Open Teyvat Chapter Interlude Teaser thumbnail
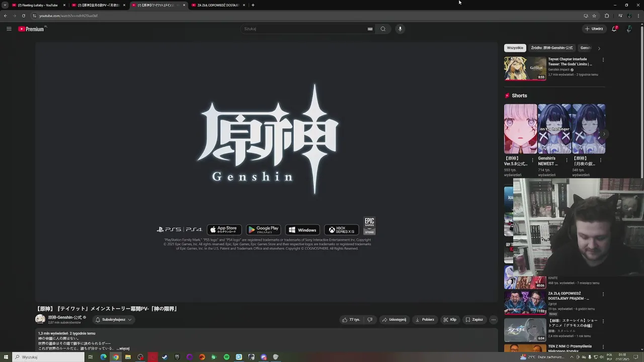This screenshot has height=362, width=644. tap(525, 68)
